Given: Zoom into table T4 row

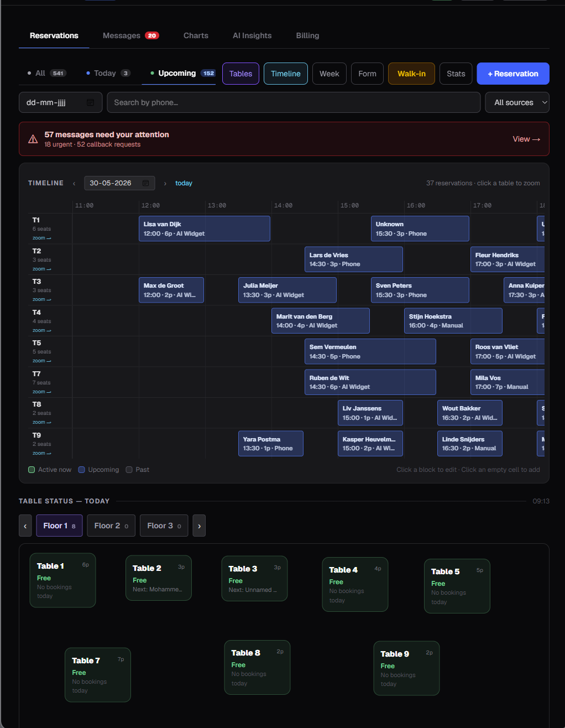Looking at the screenshot, I should coord(41,330).
